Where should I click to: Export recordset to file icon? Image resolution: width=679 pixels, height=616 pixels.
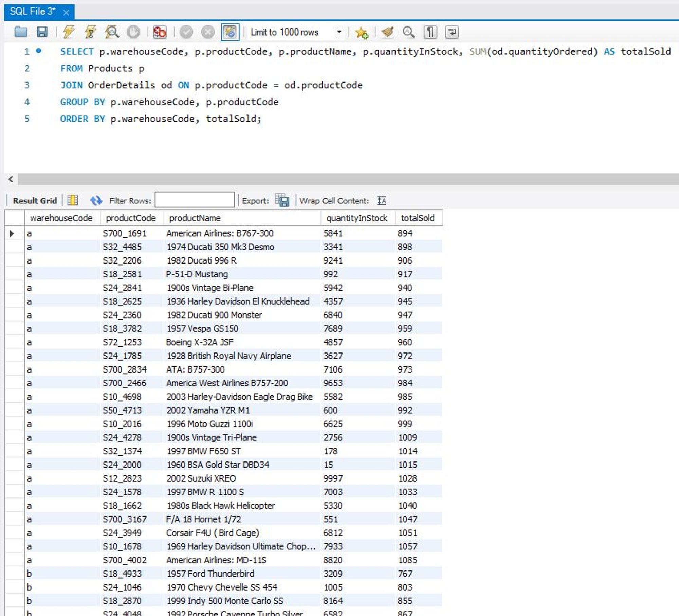point(282,200)
